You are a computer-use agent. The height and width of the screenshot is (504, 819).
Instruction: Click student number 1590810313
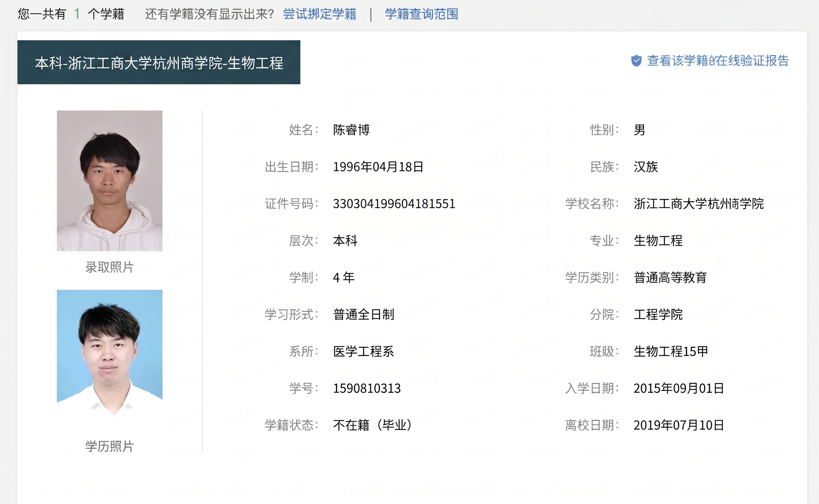[x=367, y=388]
